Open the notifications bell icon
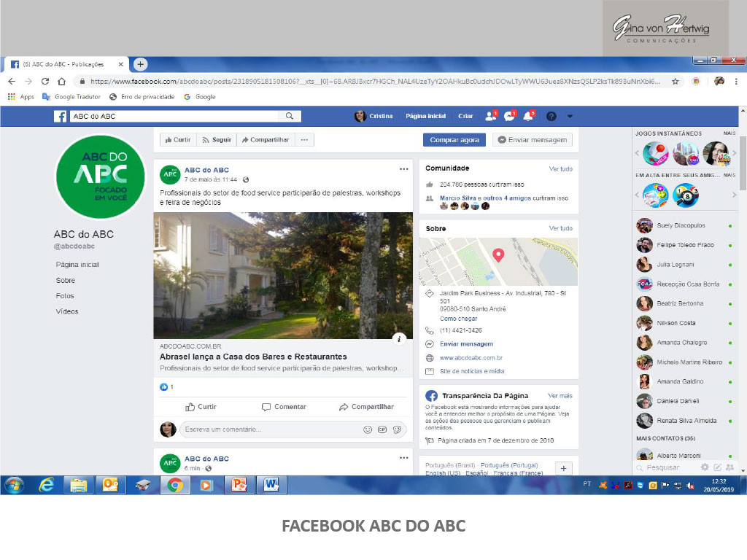The image size is (747, 560). click(x=529, y=116)
